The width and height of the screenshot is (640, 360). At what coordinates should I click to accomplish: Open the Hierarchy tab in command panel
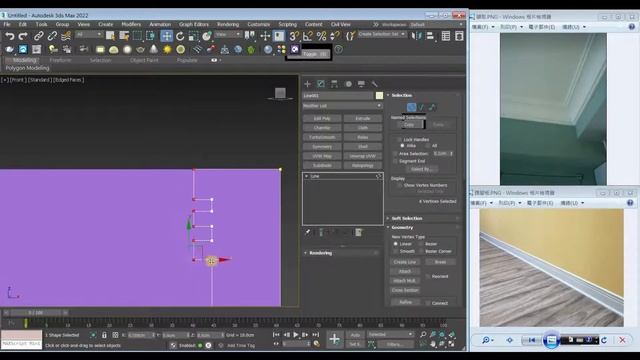click(x=334, y=84)
